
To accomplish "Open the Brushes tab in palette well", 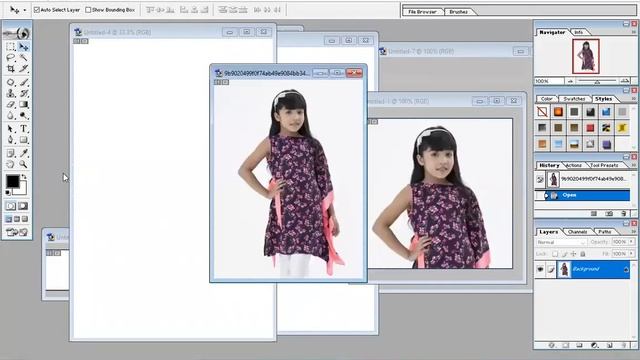I will click(458, 12).
